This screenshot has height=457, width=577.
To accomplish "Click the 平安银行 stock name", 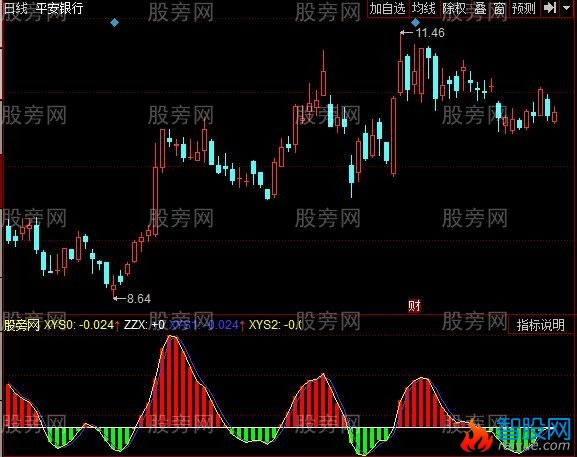I will pos(59,8).
